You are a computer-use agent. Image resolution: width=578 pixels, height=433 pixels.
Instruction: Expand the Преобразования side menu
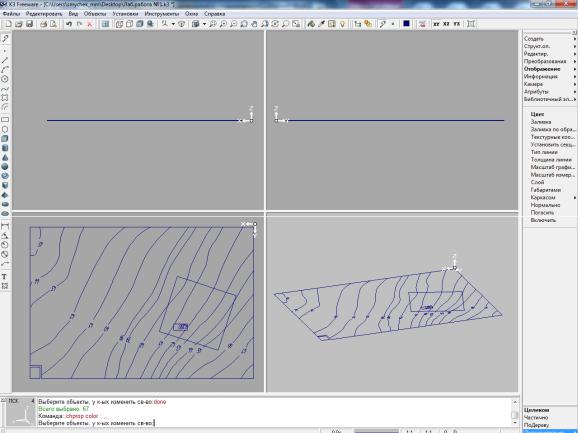pyautogui.click(x=549, y=62)
